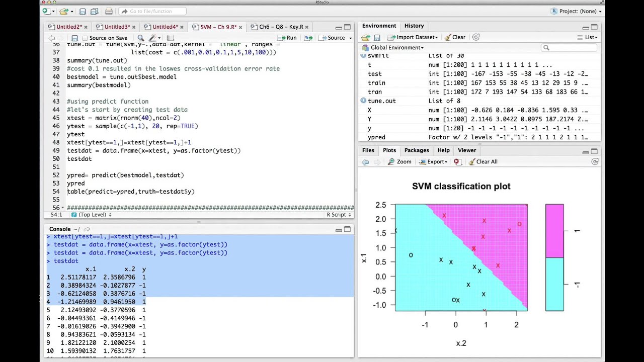Open the Files tab
This screenshot has height=362, width=644.
[x=368, y=150]
